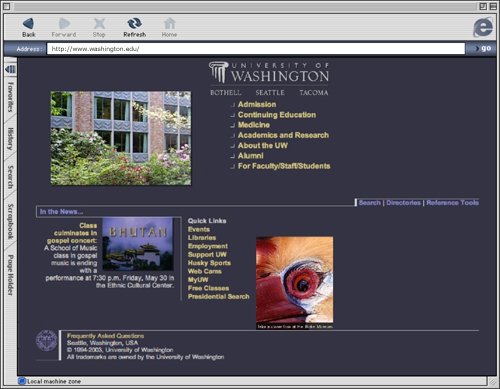This screenshot has width=500, height=389.
Task: Click the Internet Explorer logo icon
Action: click(x=483, y=27)
